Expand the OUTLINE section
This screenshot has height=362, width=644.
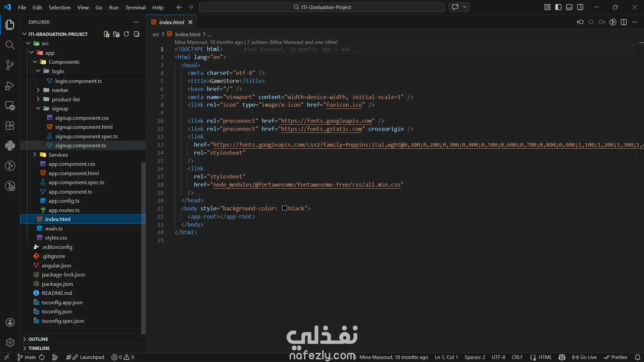83,339
